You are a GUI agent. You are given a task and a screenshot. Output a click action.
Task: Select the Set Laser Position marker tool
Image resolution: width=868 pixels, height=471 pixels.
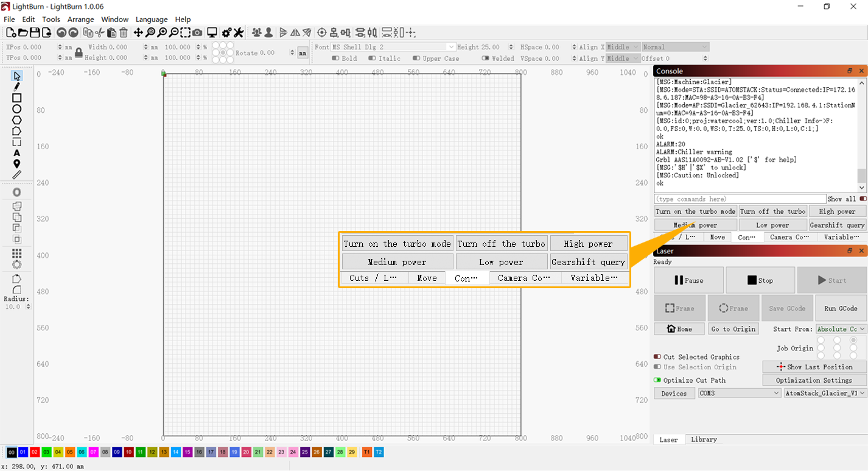tap(17, 164)
